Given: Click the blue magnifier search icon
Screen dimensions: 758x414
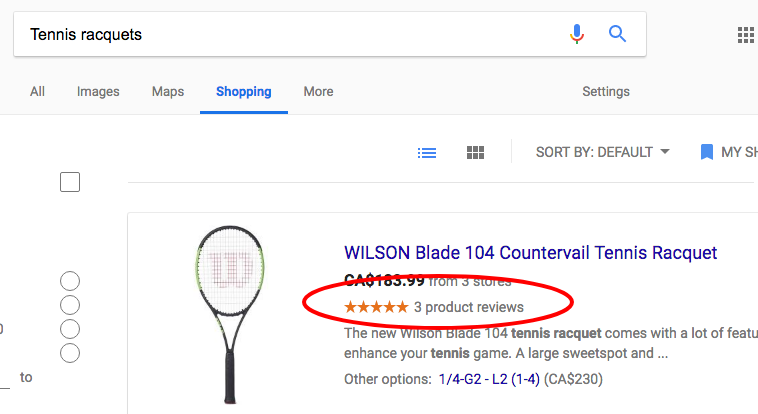Looking at the screenshot, I should coord(617,34).
